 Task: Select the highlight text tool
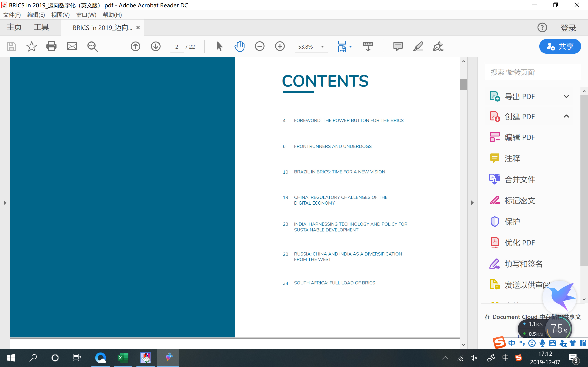(418, 46)
